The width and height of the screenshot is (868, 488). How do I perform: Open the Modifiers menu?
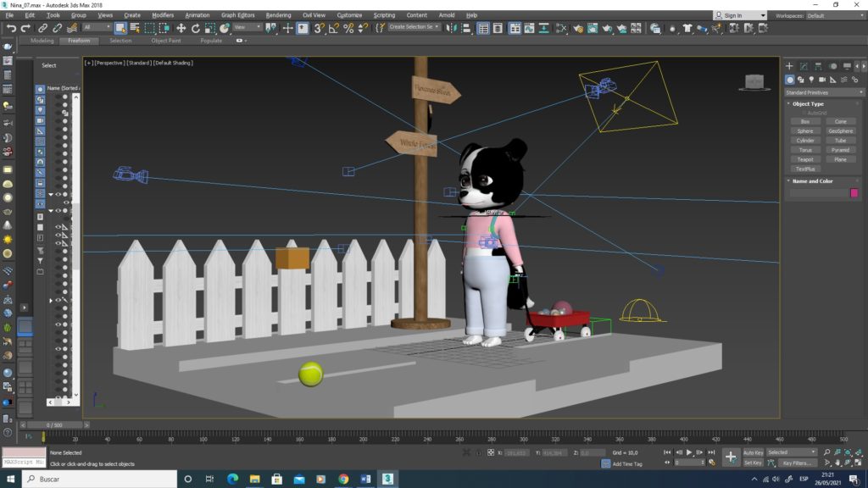(x=163, y=15)
